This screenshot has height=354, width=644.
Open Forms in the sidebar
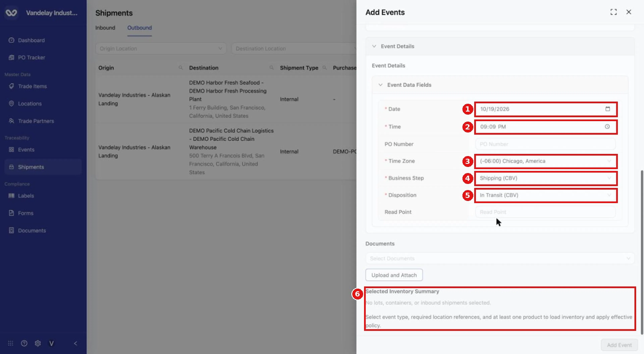click(25, 213)
